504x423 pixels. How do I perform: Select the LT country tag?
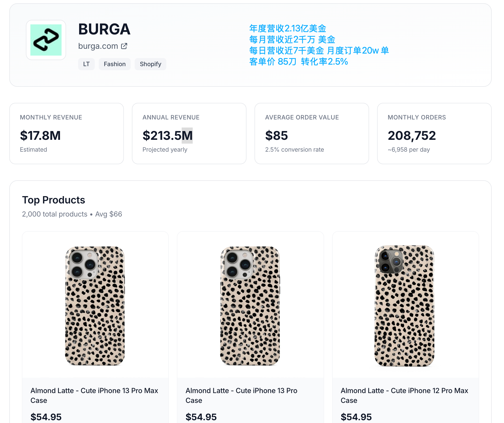(x=86, y=64)
